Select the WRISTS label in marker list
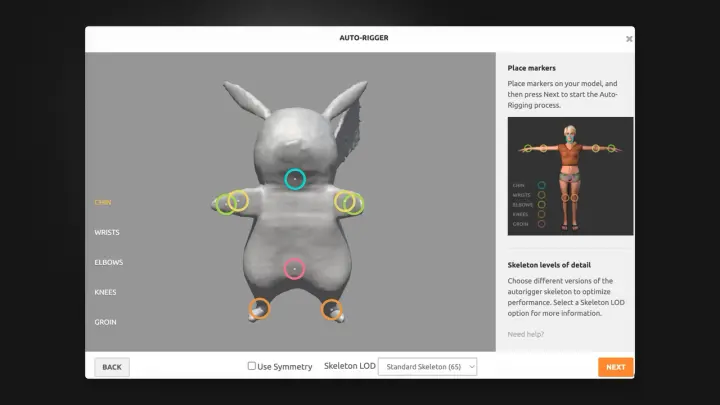720x405 pixels. coord(107,232)
